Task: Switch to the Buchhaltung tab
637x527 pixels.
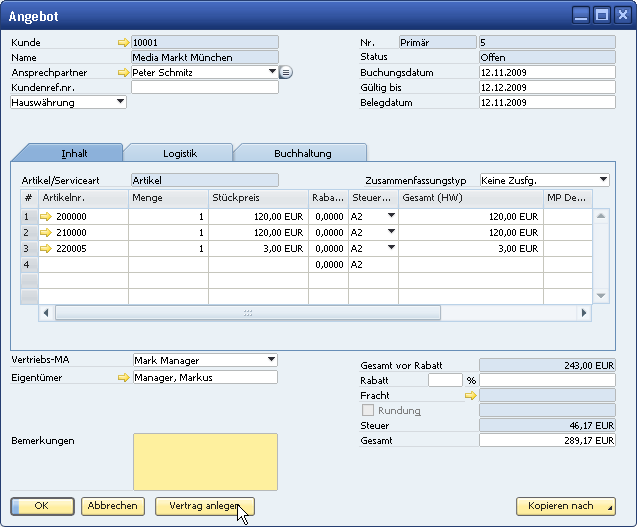Action: click(x=302, y=153)
